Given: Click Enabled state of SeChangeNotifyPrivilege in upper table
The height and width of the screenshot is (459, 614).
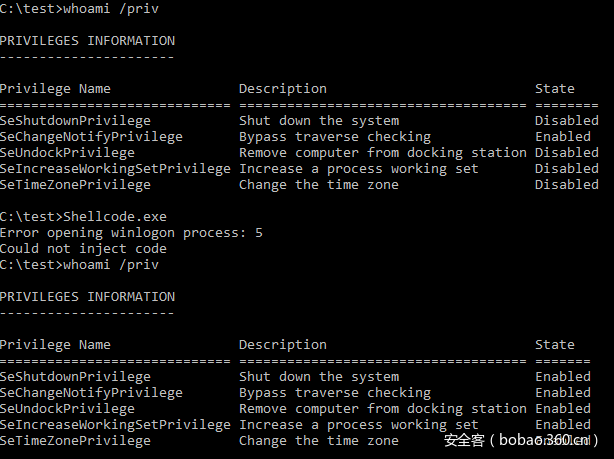Looking at the screenshot, I should [x=562, y=137].
